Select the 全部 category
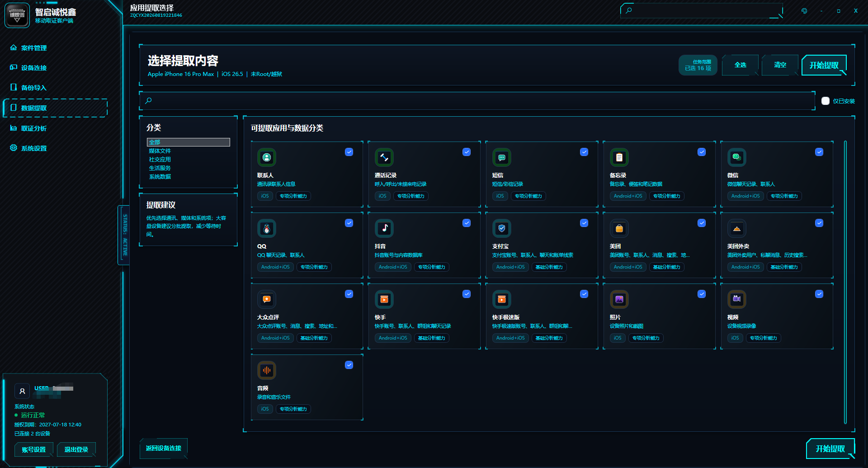Viewport: 868px width, 468px height. pos(189,142)
